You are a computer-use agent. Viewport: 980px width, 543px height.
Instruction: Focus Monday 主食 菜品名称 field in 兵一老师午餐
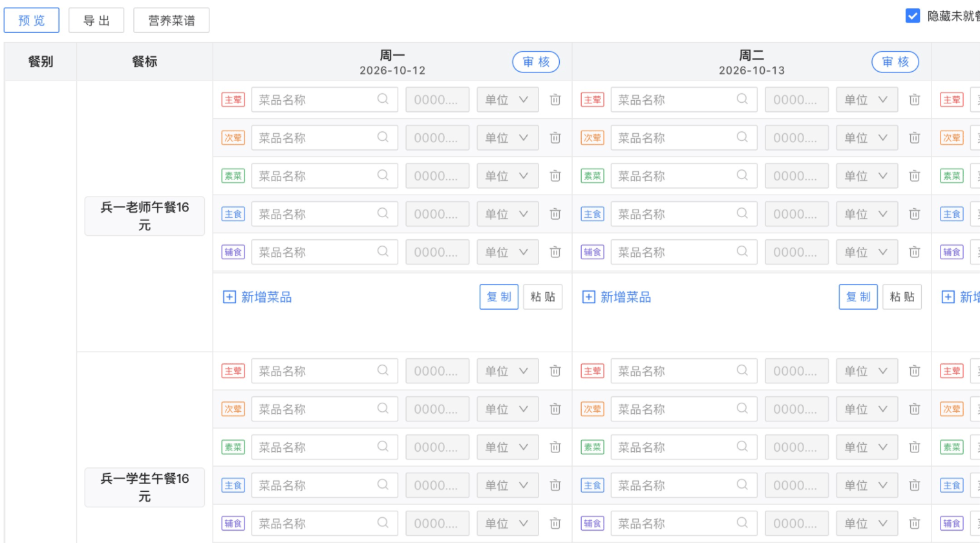[x=325, y=215]
